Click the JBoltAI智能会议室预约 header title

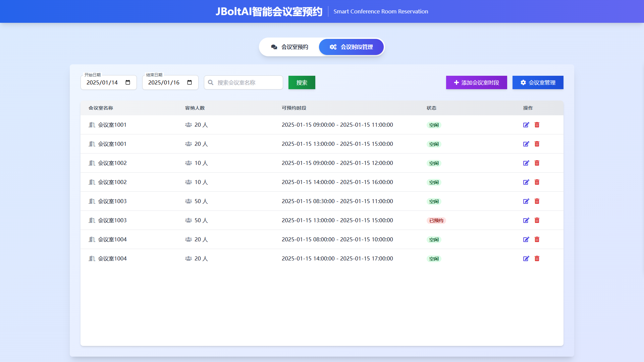(x=269, y=11)
